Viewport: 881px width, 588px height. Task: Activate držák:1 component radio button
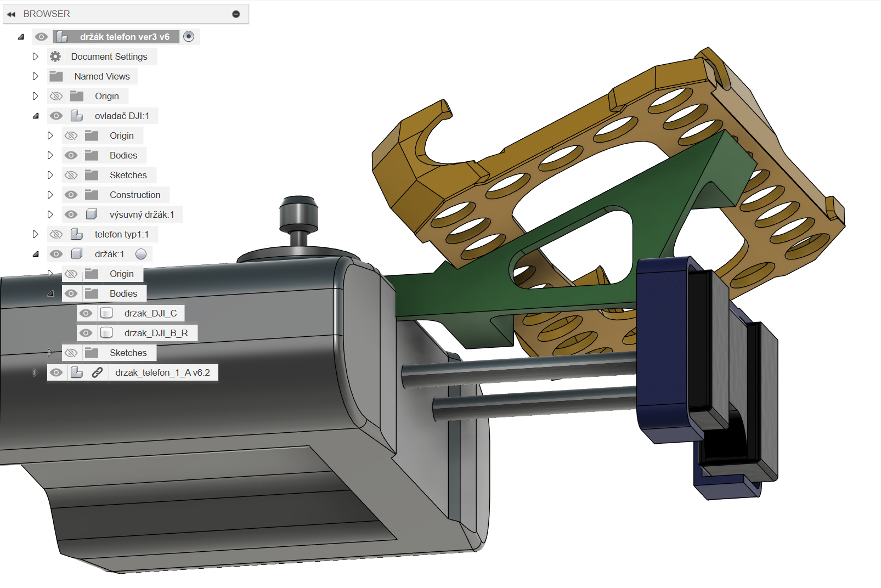(x=141, y=254)
